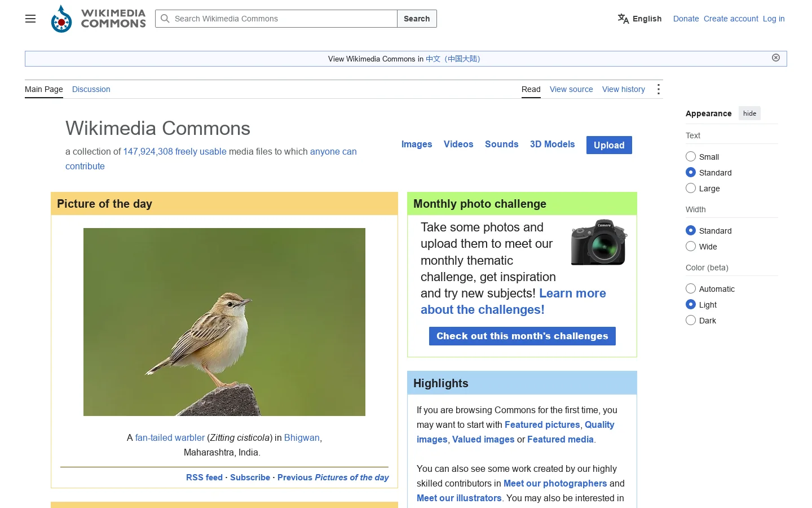
Task: Open Meet our illustrators link
Action: click(x=459, y=498)
